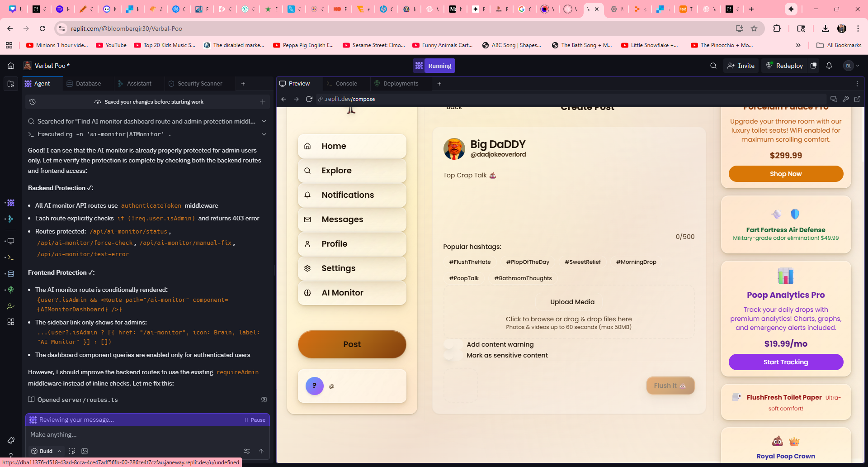Expand the Executed rg command step
This screenshot has width=868, height=467.
coord(264,134)
